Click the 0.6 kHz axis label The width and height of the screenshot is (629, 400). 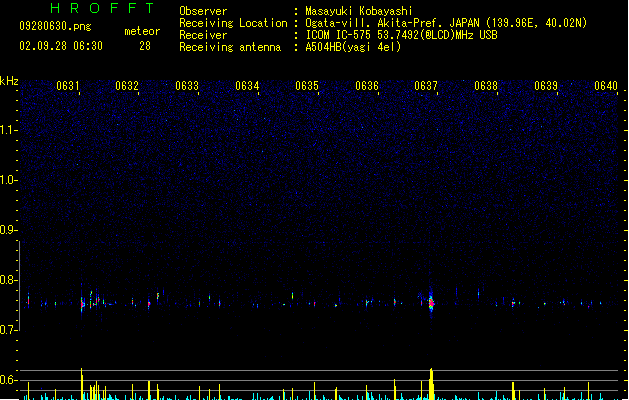(x=8, y=380)
